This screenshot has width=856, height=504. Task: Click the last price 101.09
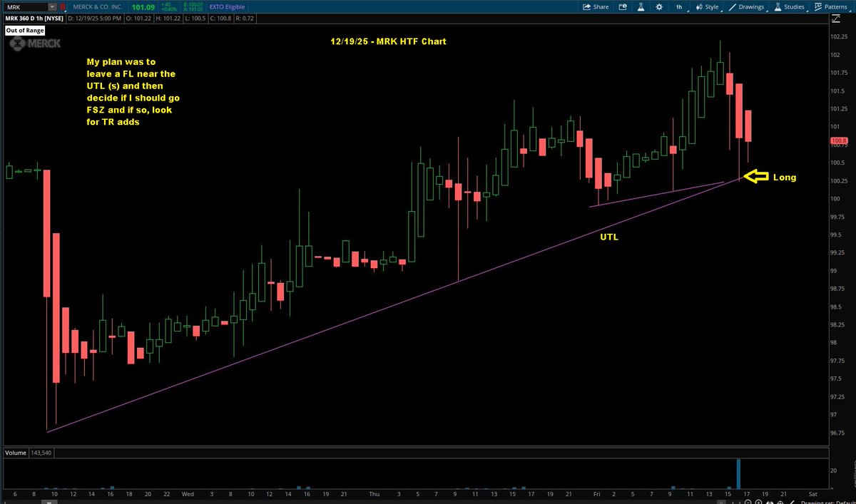point(143,7)
